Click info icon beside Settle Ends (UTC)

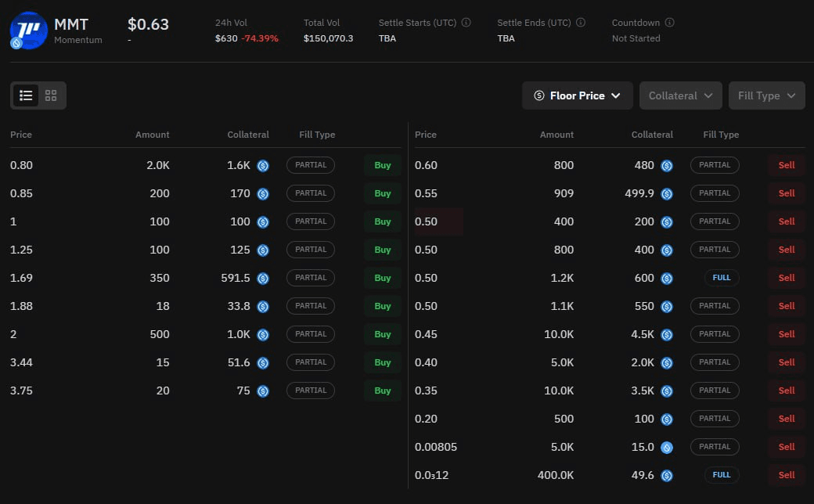(x=581, y=23)
